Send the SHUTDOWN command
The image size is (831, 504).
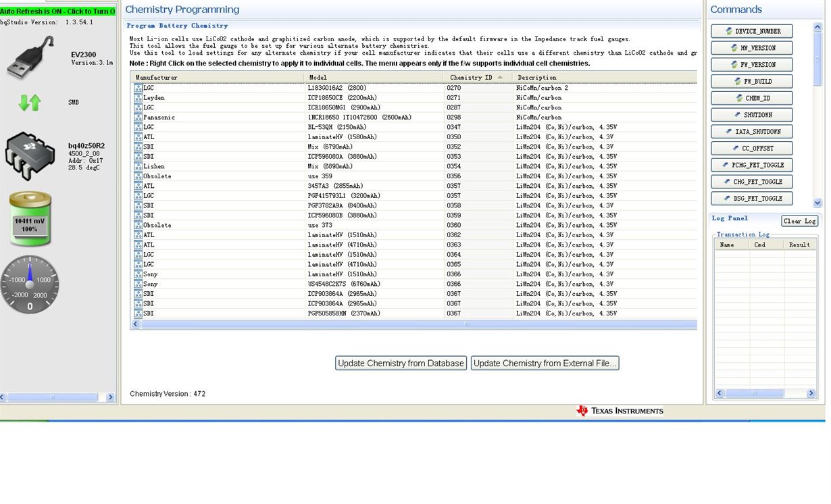pyautogui.click(x=751, y=115)
